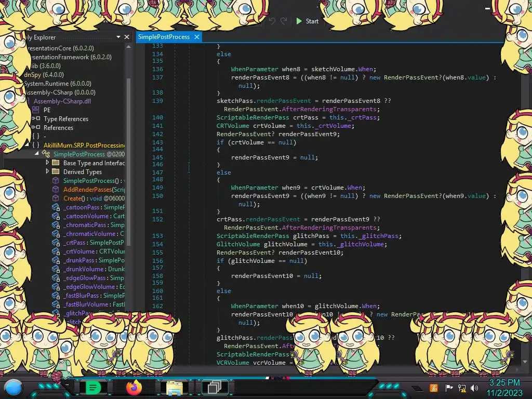This screenshot has width=532, height=399.
Task: Click the _crtPass field icon
Action: point(56,242)
